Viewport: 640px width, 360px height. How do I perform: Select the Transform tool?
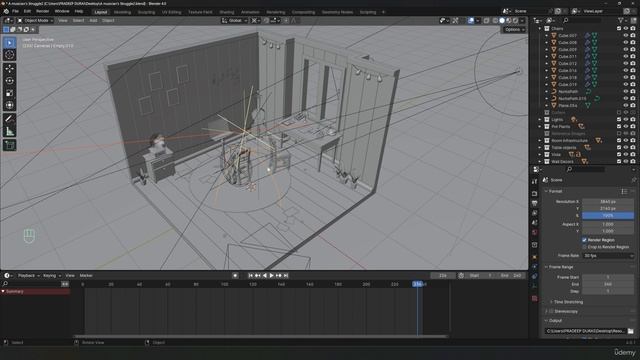point(9,105)
